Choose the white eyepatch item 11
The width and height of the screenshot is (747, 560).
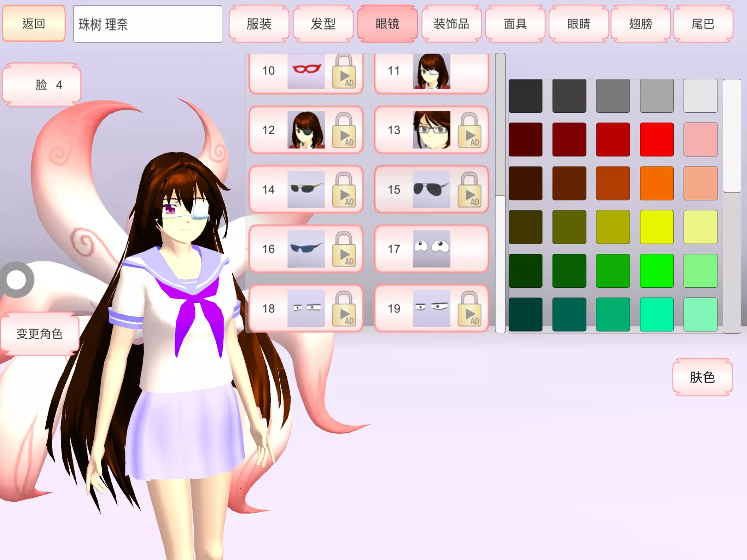(x=431, y=71)
